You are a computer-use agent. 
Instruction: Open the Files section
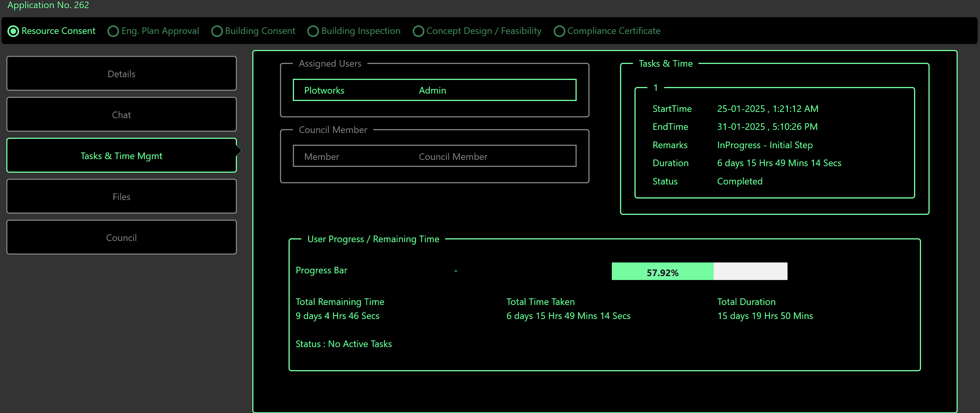[121, 197]
